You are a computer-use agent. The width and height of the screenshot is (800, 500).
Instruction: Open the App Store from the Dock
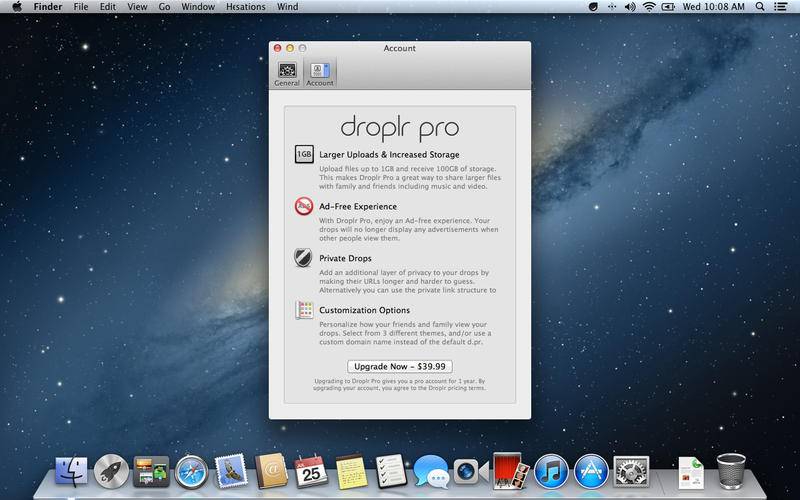(591, 470)
